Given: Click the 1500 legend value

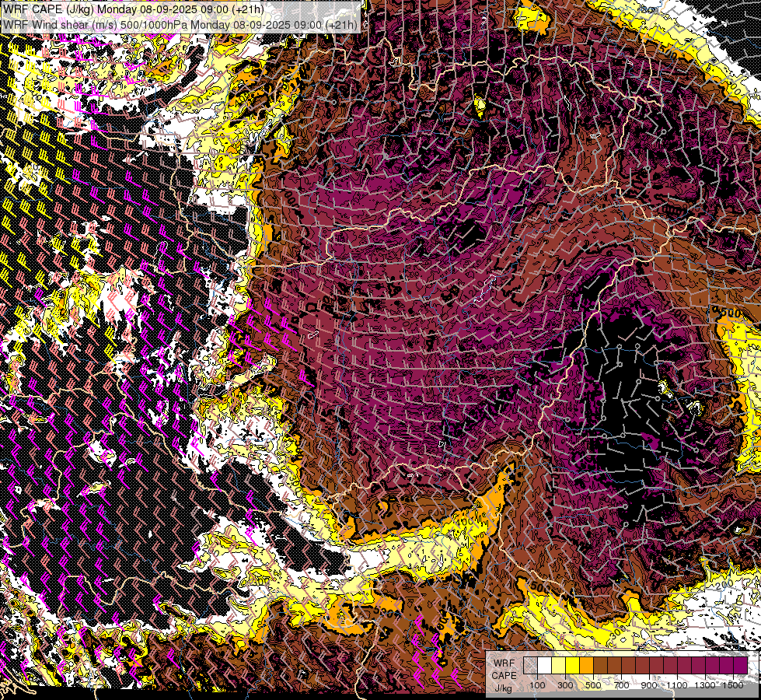Looking at the screenshot, I should coord(733,685).
